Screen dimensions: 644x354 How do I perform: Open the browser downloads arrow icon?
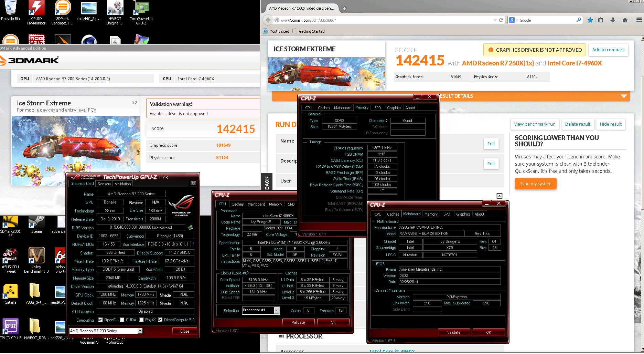pos(613,20)
